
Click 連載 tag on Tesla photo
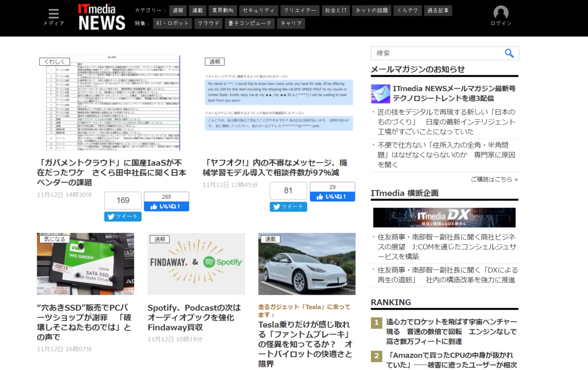tap(270, 239)
